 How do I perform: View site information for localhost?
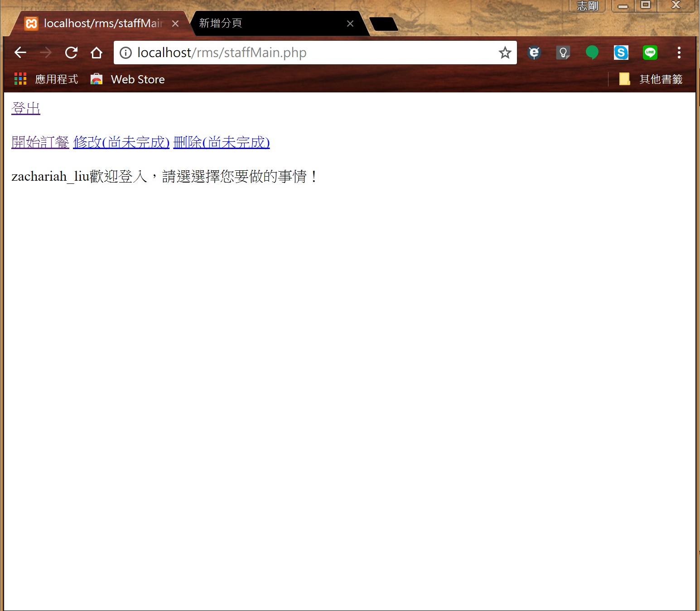point(126,53)
